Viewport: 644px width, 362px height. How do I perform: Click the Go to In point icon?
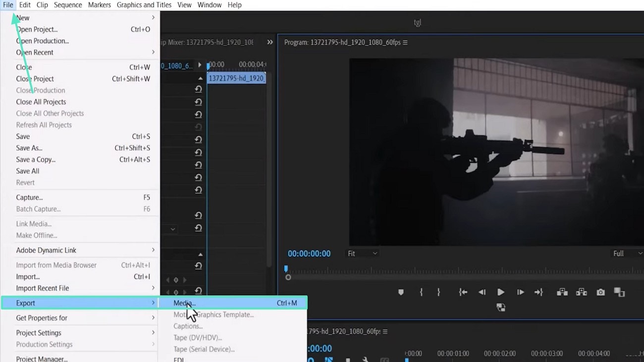point(463,292)
